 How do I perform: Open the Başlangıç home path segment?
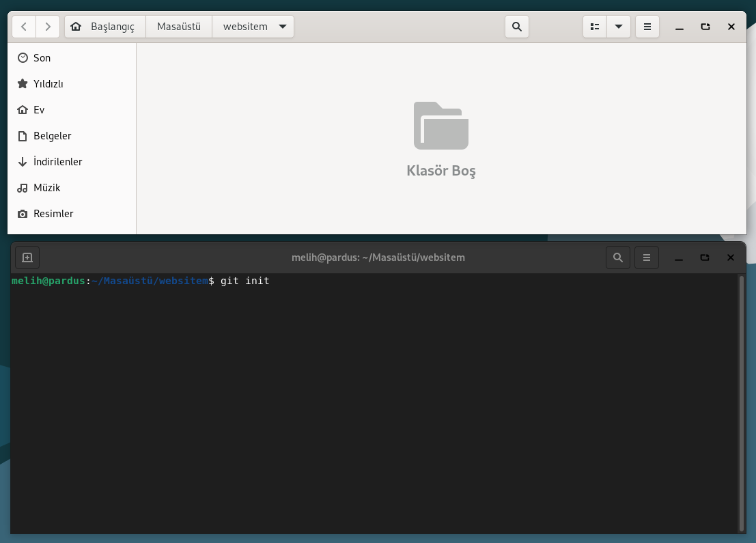click(105, 27)
